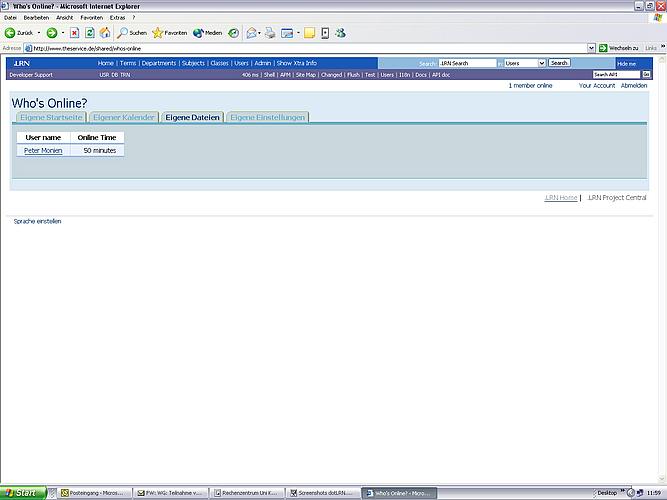The width and height of the screenshot is (667, 500).
Task: Click Sprache einstellen link
Action: [37, 221]
